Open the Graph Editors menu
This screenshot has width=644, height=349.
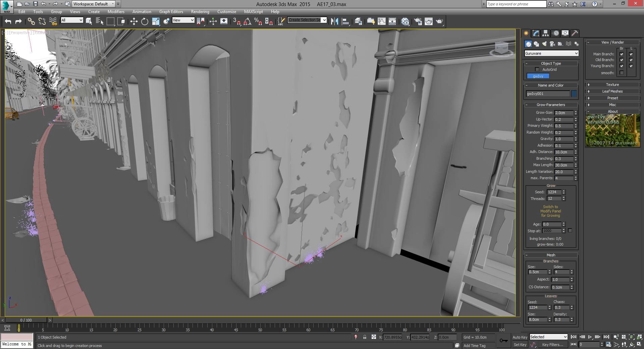coord(171,12)
